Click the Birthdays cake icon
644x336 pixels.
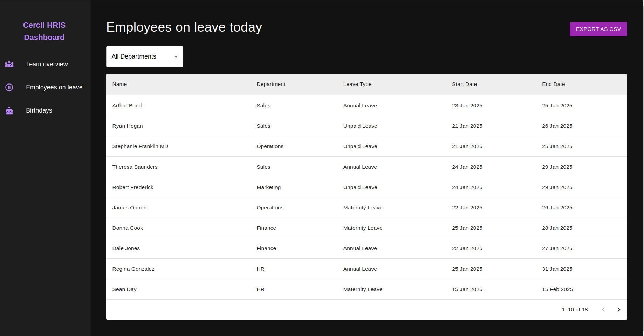click(9, 110)
